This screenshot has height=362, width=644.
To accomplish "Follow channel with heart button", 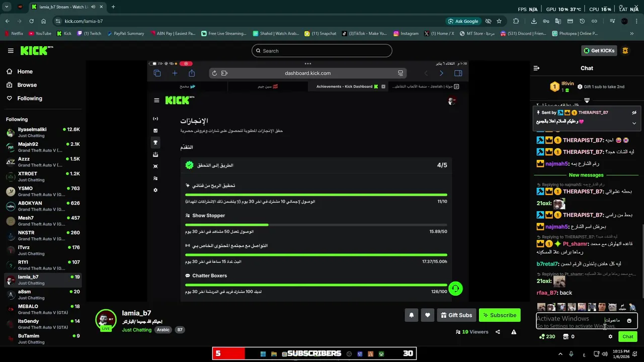I will click(x=427, y=315).
